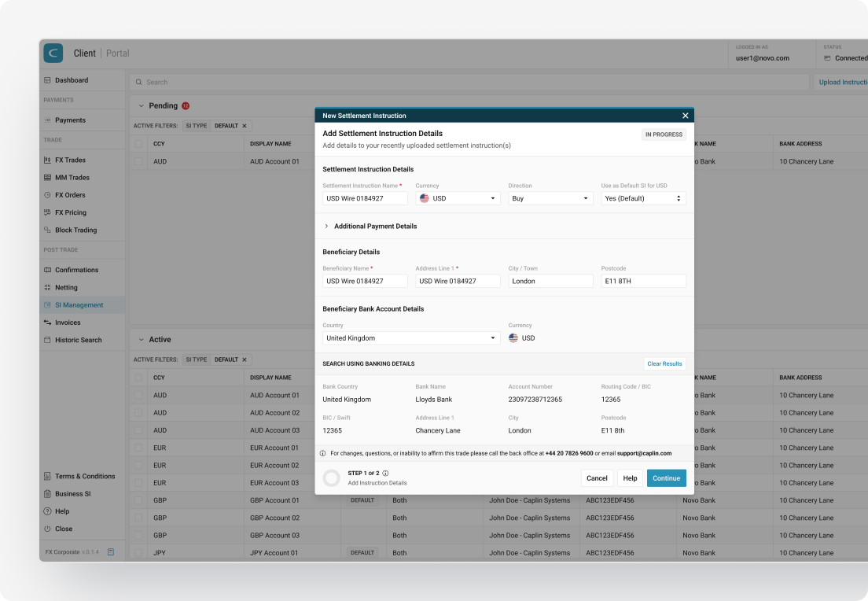Click the Search bar
This screenshot has height=601, width=868.
[469, 82]
